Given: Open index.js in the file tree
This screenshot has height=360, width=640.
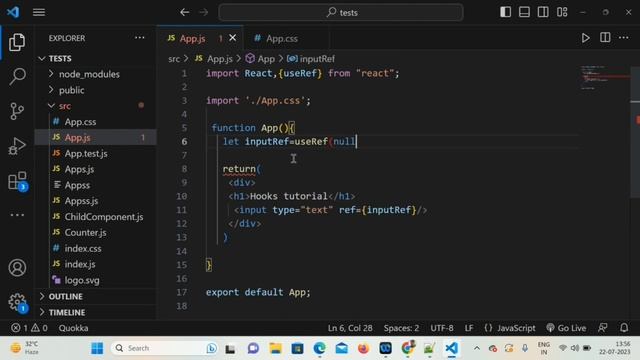Looking at the screenshot, I should [x=96, y=264].
